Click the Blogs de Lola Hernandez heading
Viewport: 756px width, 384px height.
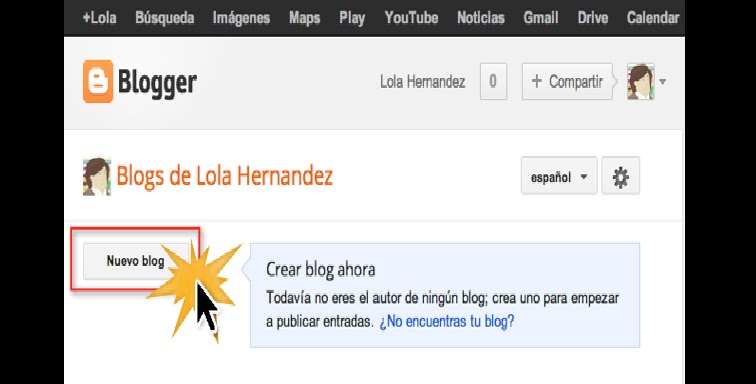click(225, 176)
